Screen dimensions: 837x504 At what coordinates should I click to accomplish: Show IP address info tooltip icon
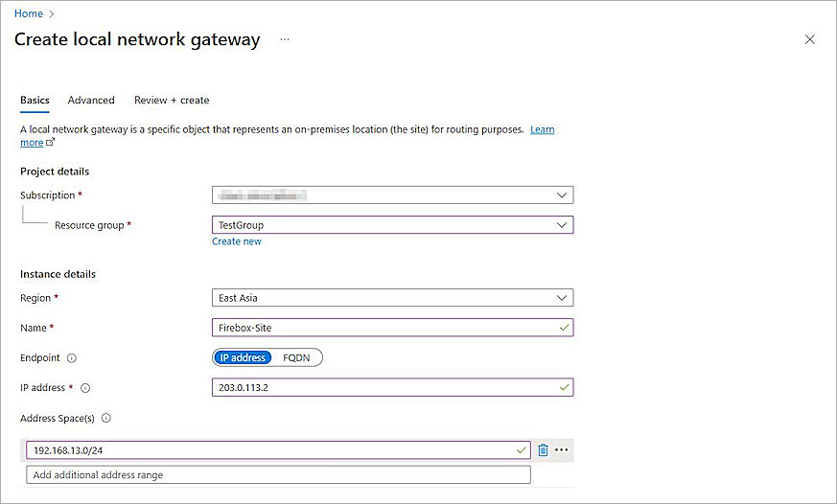pyautogui.click(x=85, y=388)
